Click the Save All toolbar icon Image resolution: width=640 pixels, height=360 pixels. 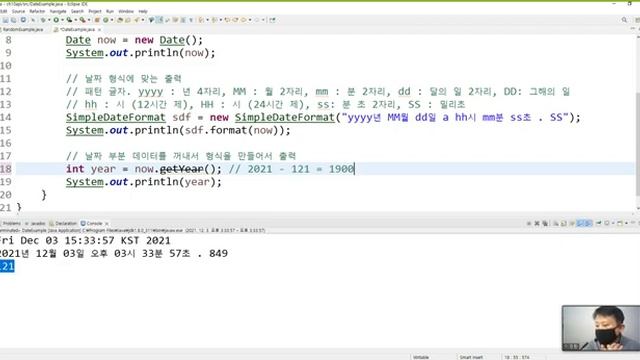point(13,20)
